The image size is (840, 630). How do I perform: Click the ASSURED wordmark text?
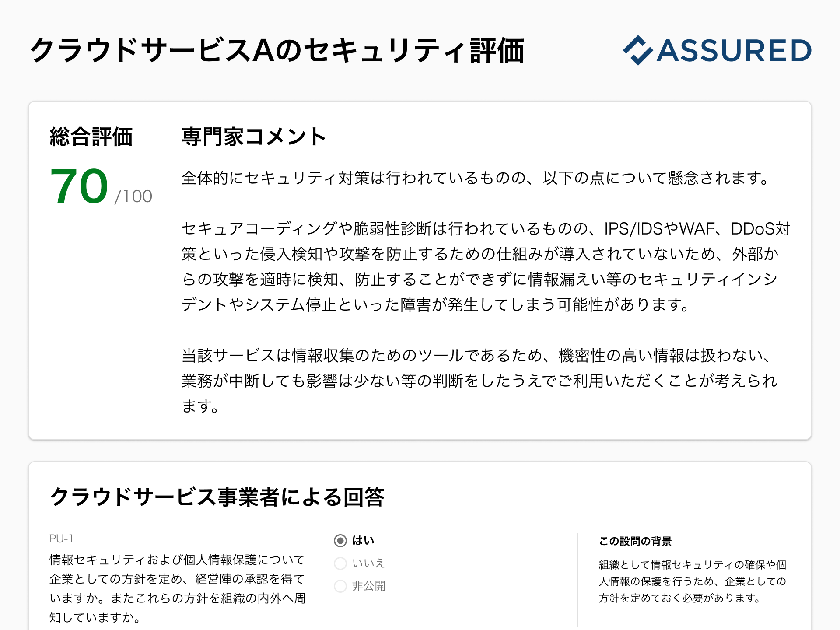tap(734, 51)
